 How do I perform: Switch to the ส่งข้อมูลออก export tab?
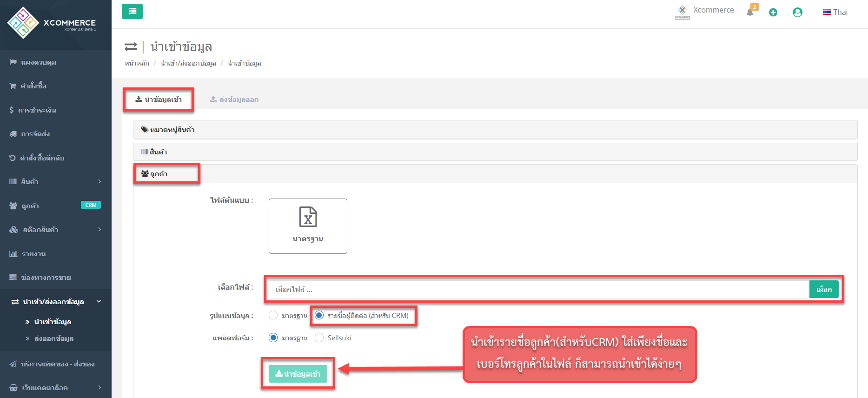coord(234,99)
